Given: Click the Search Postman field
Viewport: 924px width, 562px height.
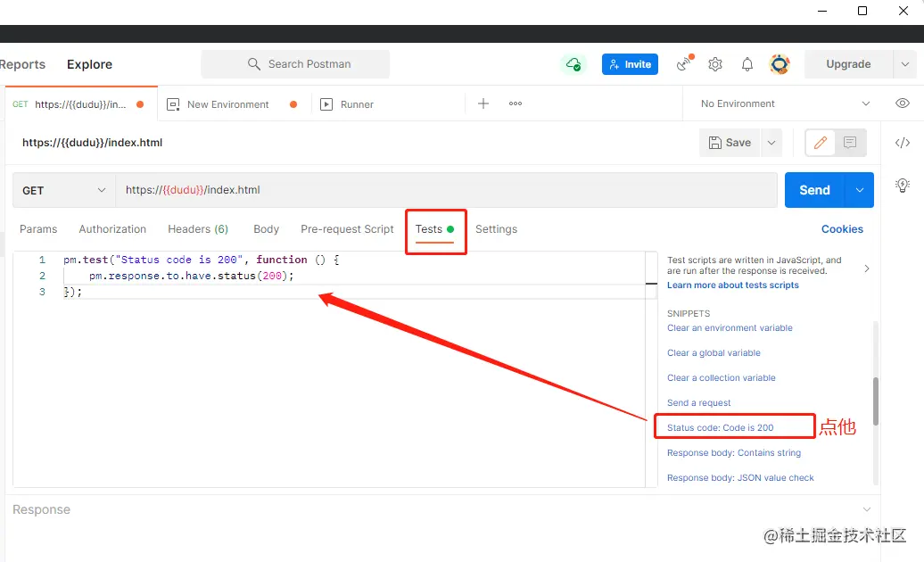Looking at the screenshot, I should (x=295, y=64).
